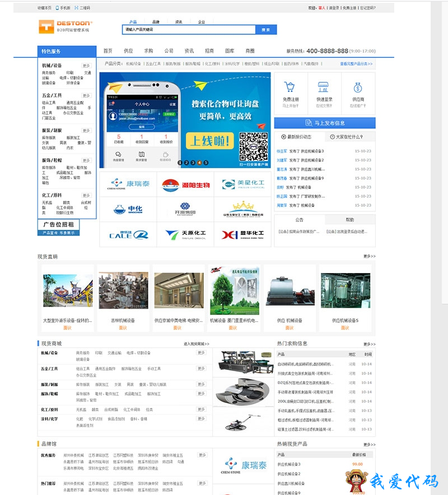Open the 星华化工 brand logo

[242, 234]
